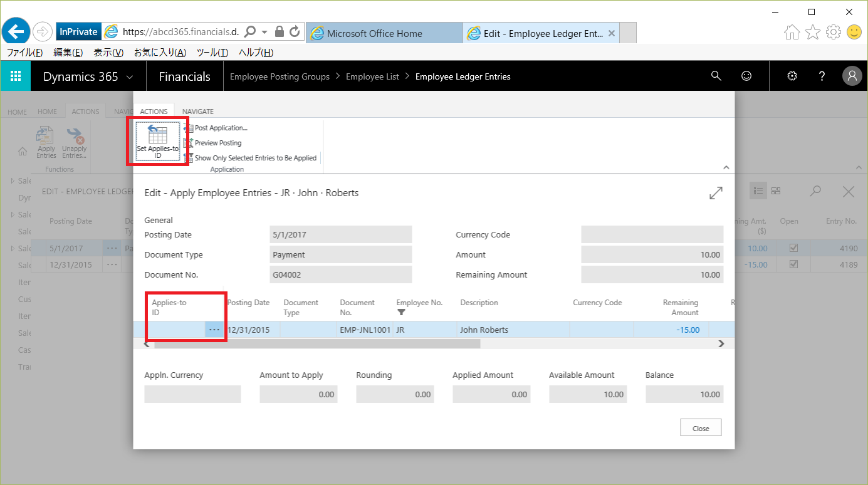Switch to tile view icon in background page
The height and width of the screenshot is (485, 868).
pyautogui.click(x=776, y=191)
